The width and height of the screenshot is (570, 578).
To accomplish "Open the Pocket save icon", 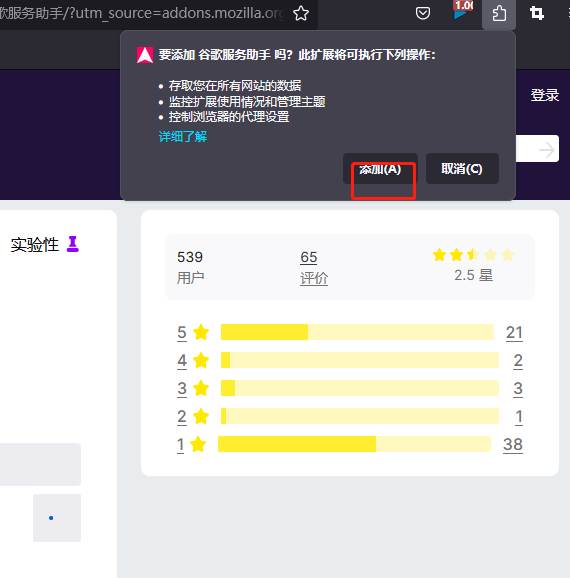I will pyautogui.click(x=423, y=14).
